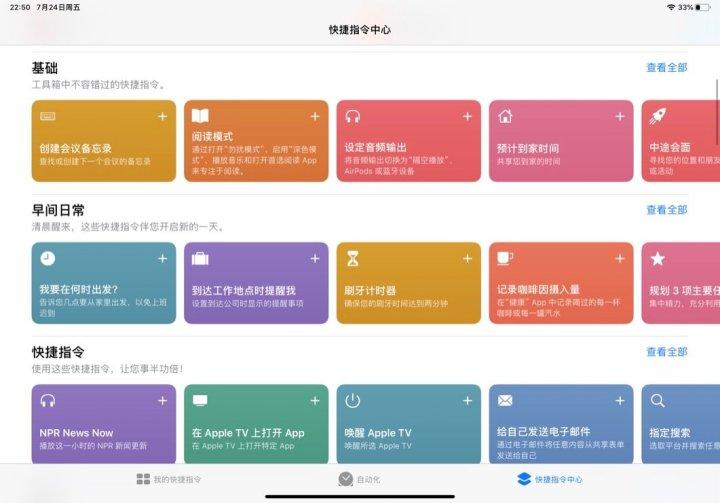
Task: Open the 在 Apple TV 上打开 App card
Action: pyautogui.click(x=256, y=424)
